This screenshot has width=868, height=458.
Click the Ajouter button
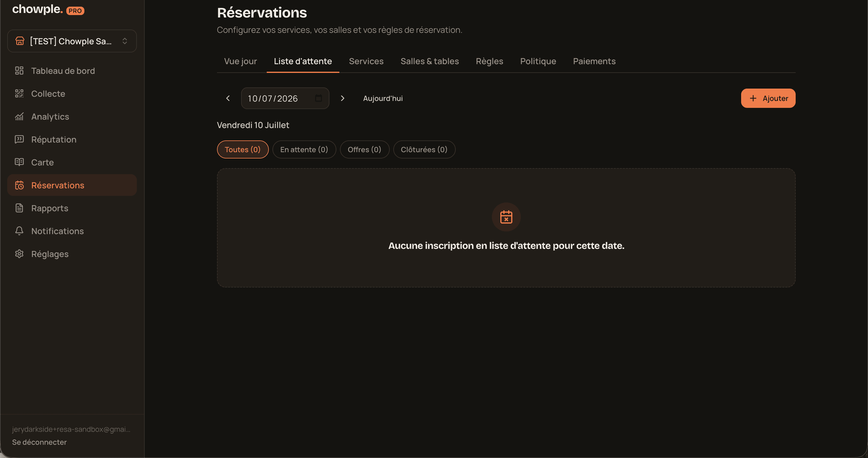pos(768,98)
